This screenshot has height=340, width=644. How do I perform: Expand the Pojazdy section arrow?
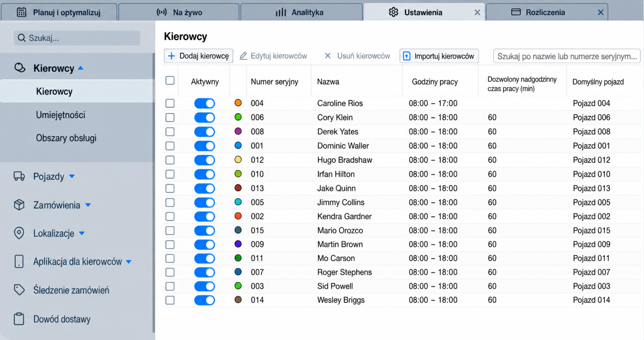pos(72,177)
